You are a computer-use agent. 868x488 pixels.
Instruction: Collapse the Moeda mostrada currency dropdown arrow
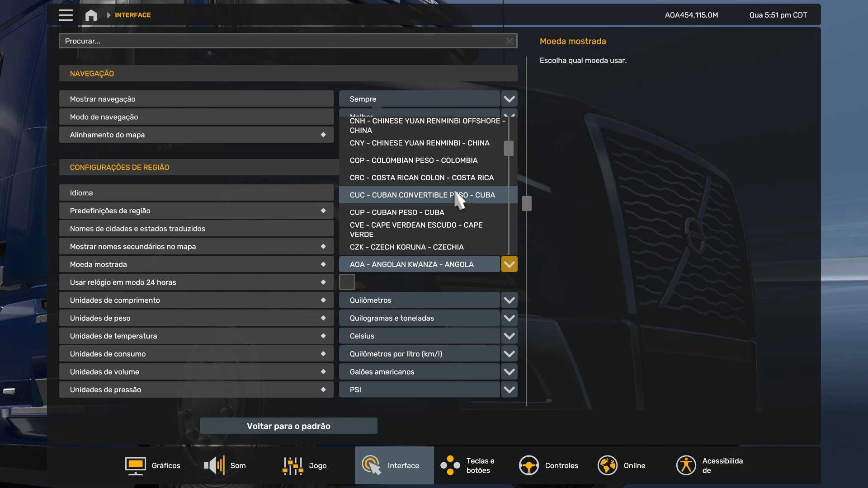click(x=509, y=264)
